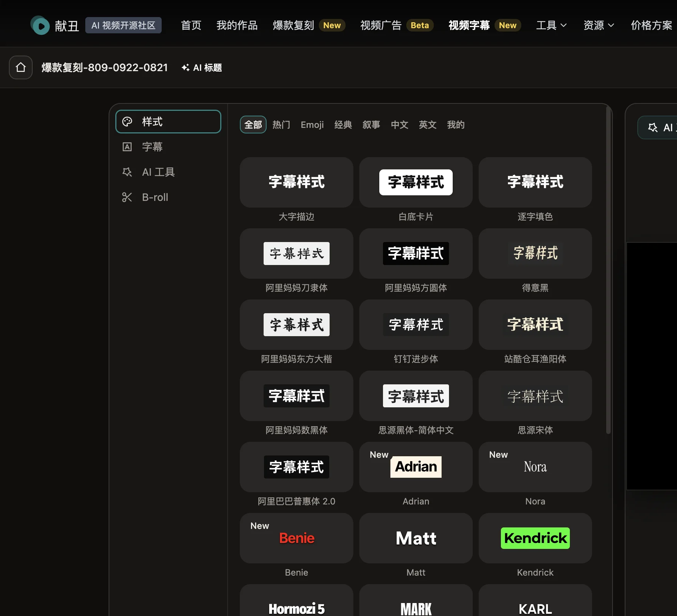The image size is (677, 616).
Task: Choose the red Benie style card
Action: click(x=297, y=538)
